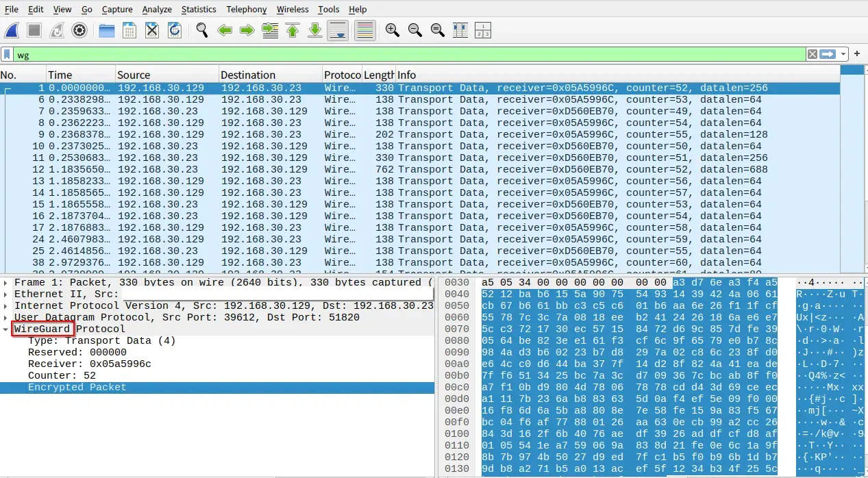Sort by the No. column header

[x=23, y=75]
